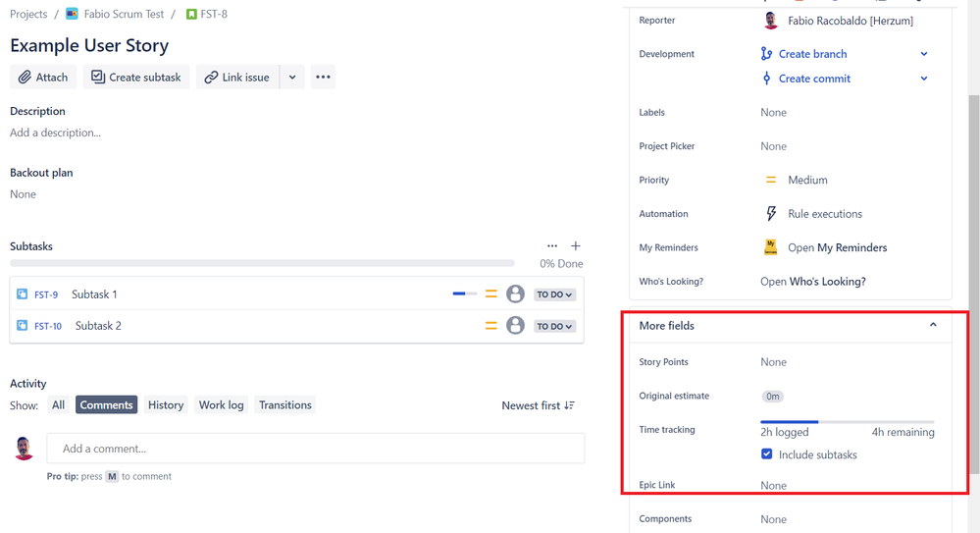The width and height of the screenshot is (980, 533).
Task: Click the Medium priority value
Action: [807, 181]
